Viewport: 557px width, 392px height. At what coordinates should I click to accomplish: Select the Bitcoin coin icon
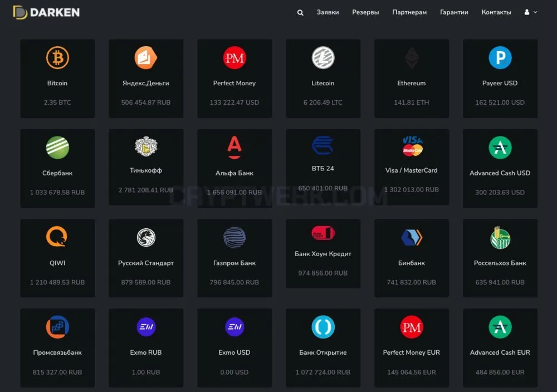pyautogui.click(x=57, y=57)
